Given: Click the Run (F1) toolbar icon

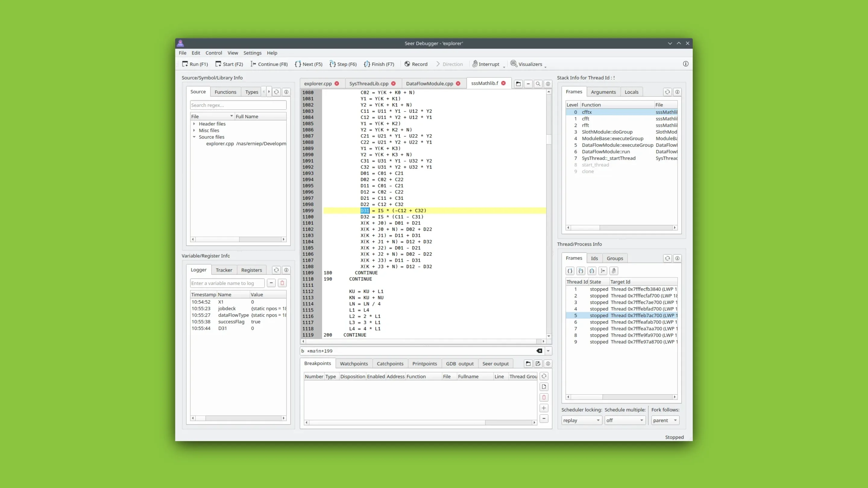Looking at the screenshot, I should coord(185,64).
